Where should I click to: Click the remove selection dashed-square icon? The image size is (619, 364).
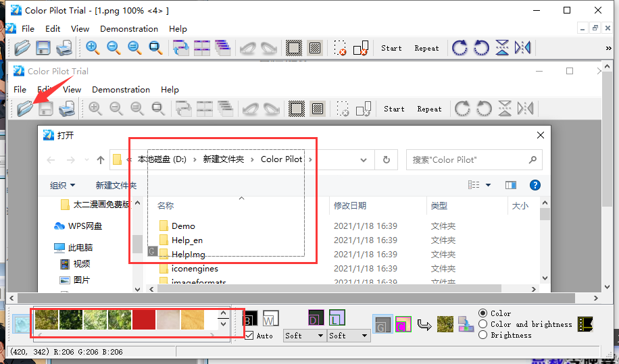point(340,48)
